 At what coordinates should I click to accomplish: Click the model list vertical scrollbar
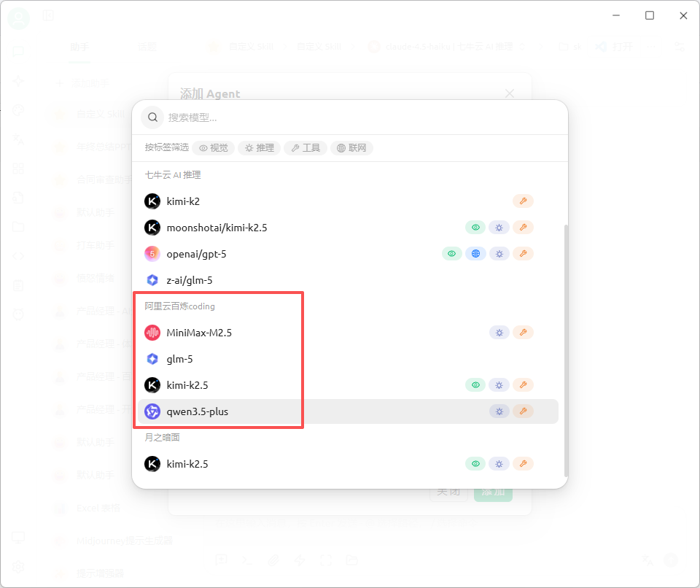pyautogui.click(x=565, y=350)
